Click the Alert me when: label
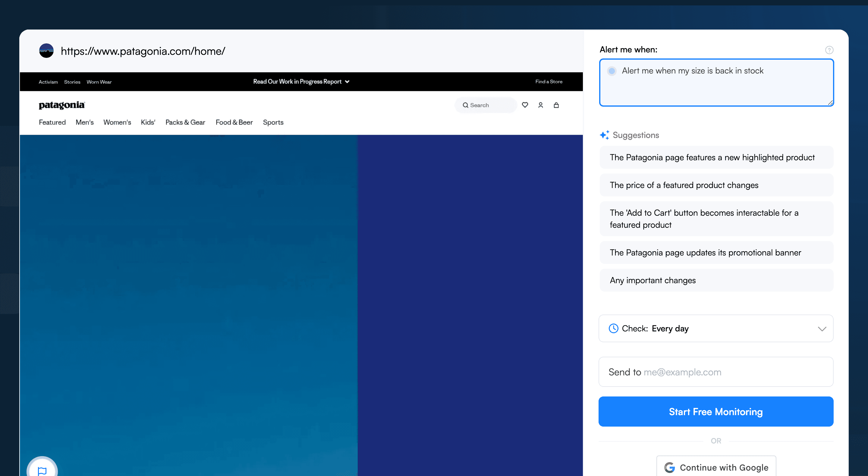 point(628,49)
